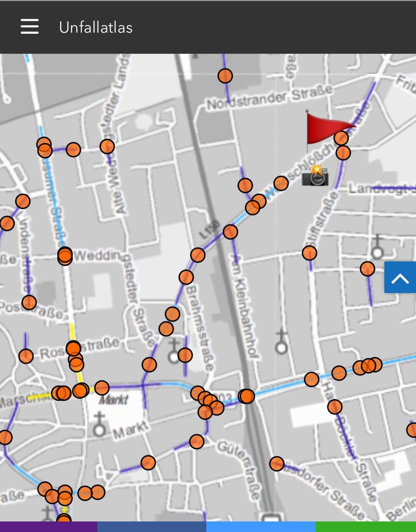Tap church symbol above the blue chevron
The height and width of the screenshot is (532, 416).
tap(377, 247)
